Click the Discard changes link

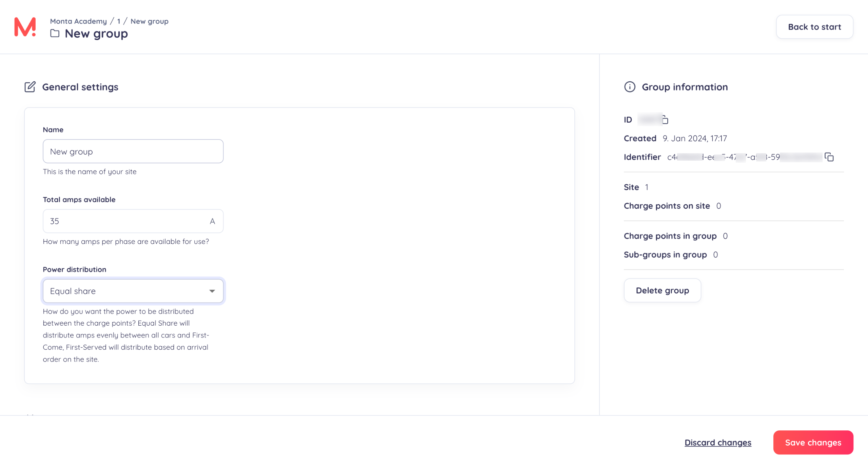click(718, 442)
